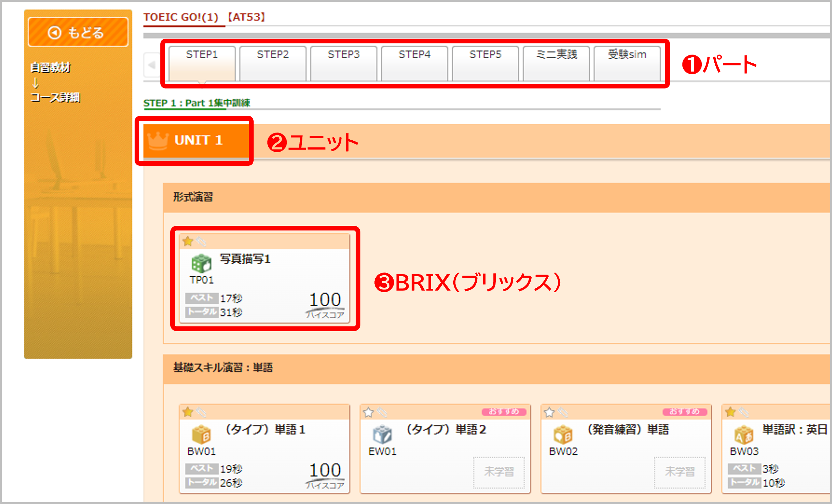Viewport: 832px width, 504px height.
Task: Open the blue EW01 brick icon
Action: (x=382, y=434)
